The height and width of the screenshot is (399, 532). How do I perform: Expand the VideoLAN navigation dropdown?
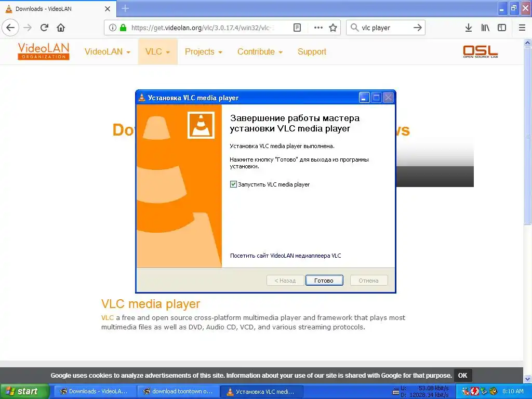point(107,51)
